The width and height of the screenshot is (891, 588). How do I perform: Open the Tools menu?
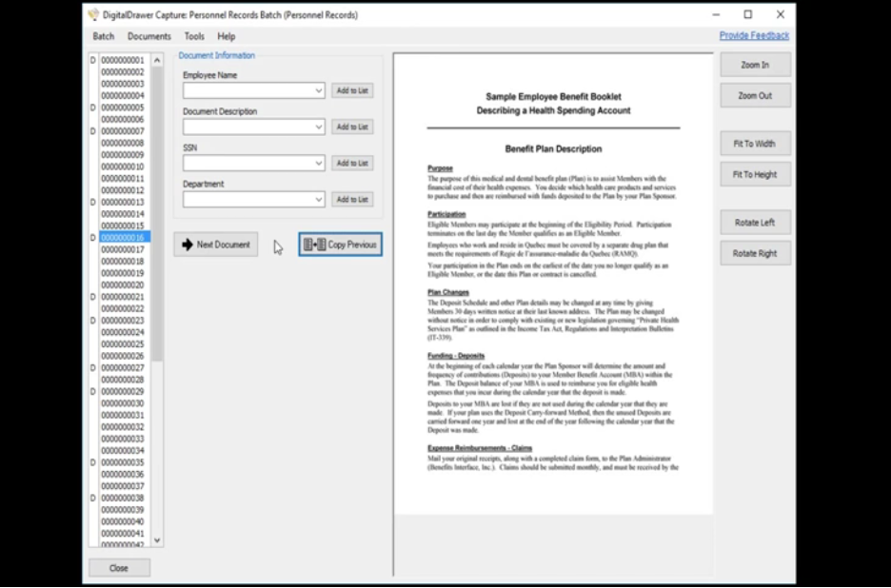coord(194,36)
